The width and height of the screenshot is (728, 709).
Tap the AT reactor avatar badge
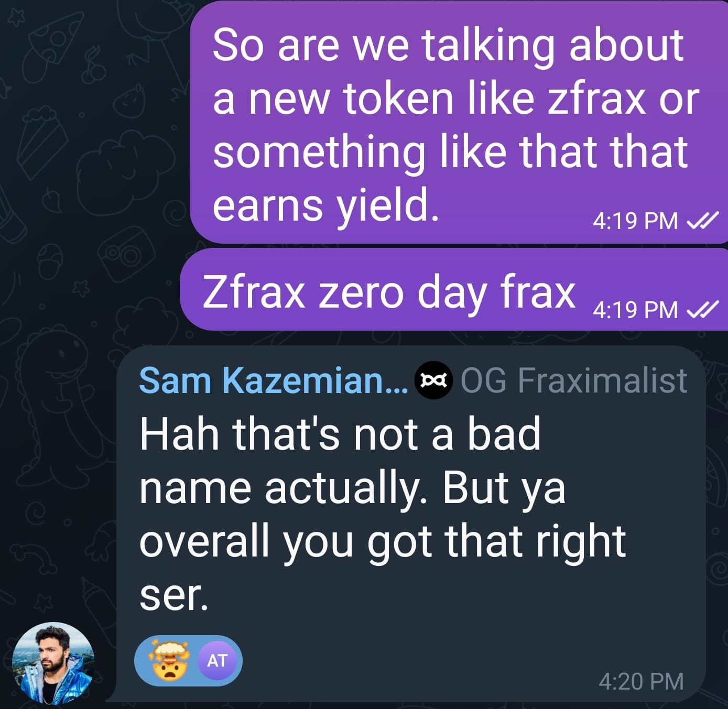click(x=217, y=661)
